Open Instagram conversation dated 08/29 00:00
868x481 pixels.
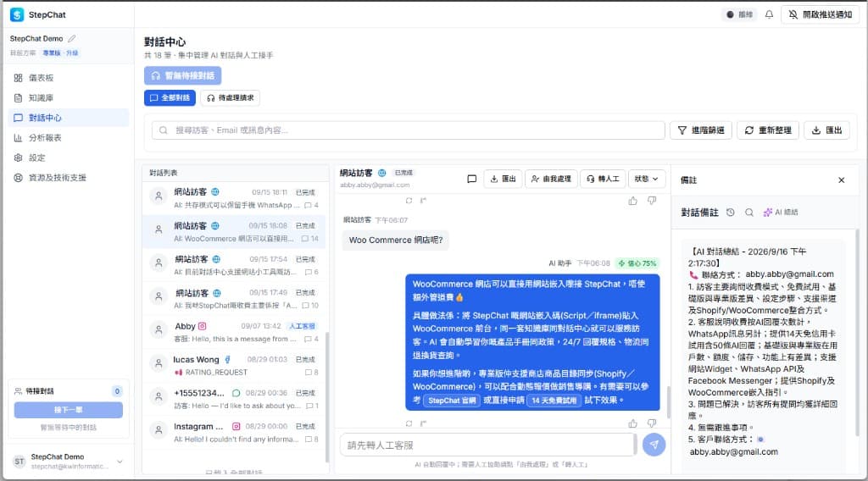[235, 433]
